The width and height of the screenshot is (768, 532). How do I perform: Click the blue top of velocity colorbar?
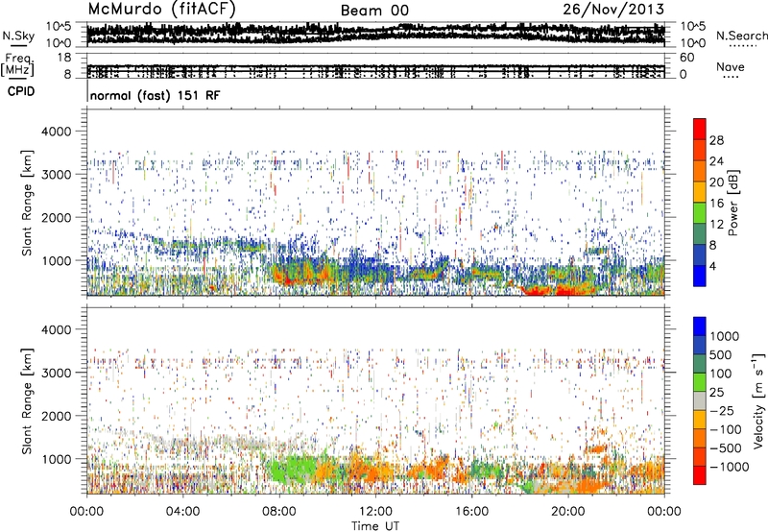700,326
